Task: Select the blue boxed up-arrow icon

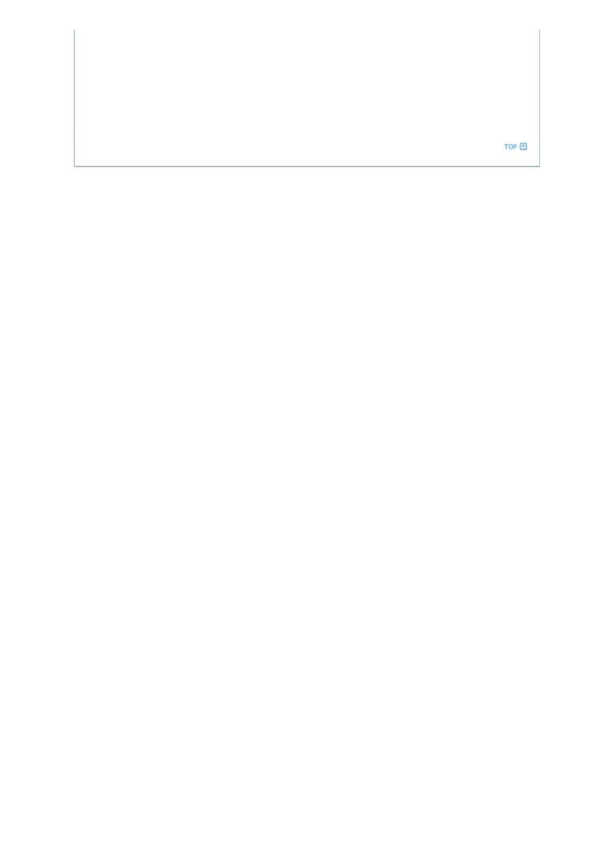Action: [523, 146]
